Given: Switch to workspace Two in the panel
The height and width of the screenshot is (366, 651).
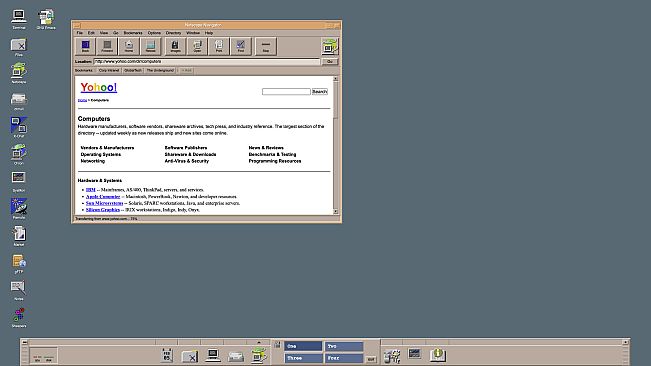Looking at the screenshot, I should [x=343, y=346].
